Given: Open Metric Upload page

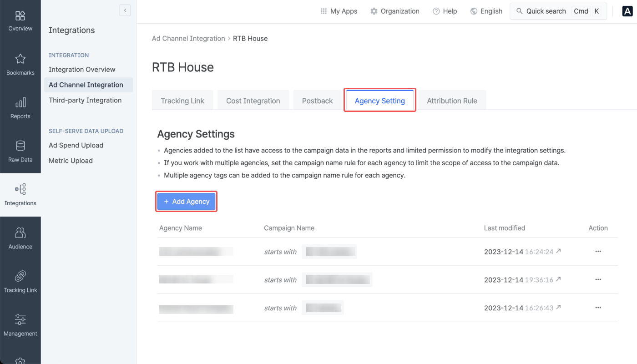Looking at the screenshot, I should pos(71,161).
